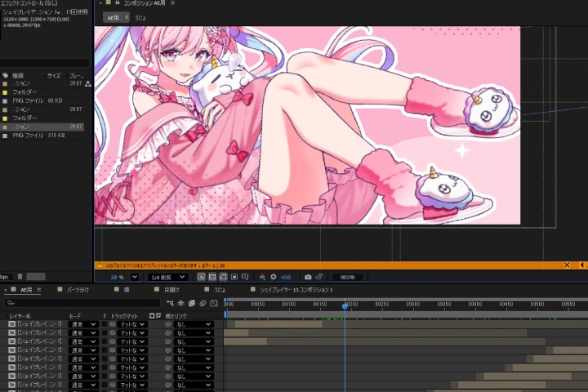Select the エフェクトコントロール (なし) panel tab

click(29, 3)
